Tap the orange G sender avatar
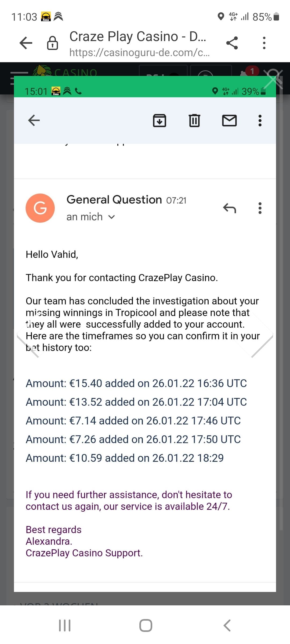 (40, 208)
